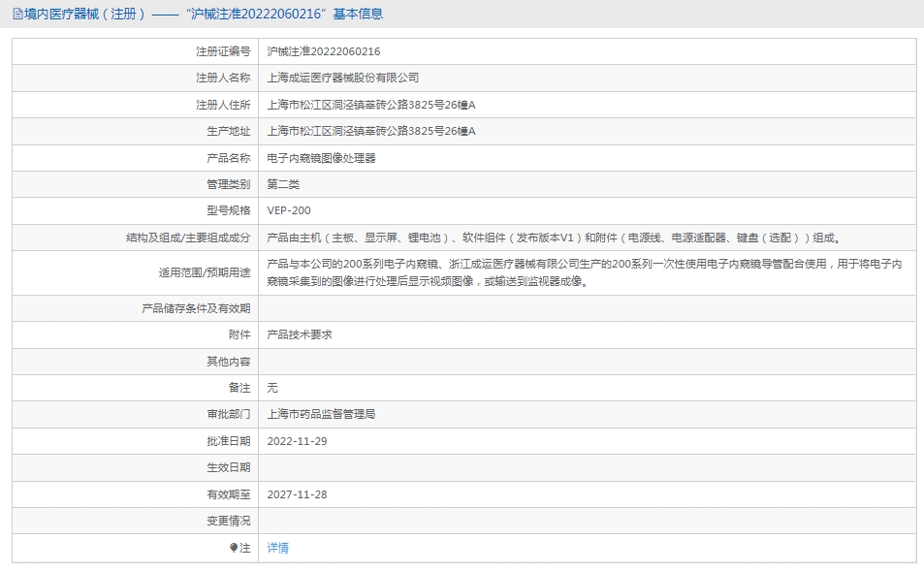924x572 pixels.
Task: Select registration number value 沪械注准20222060216
Action: click(324, 51)
